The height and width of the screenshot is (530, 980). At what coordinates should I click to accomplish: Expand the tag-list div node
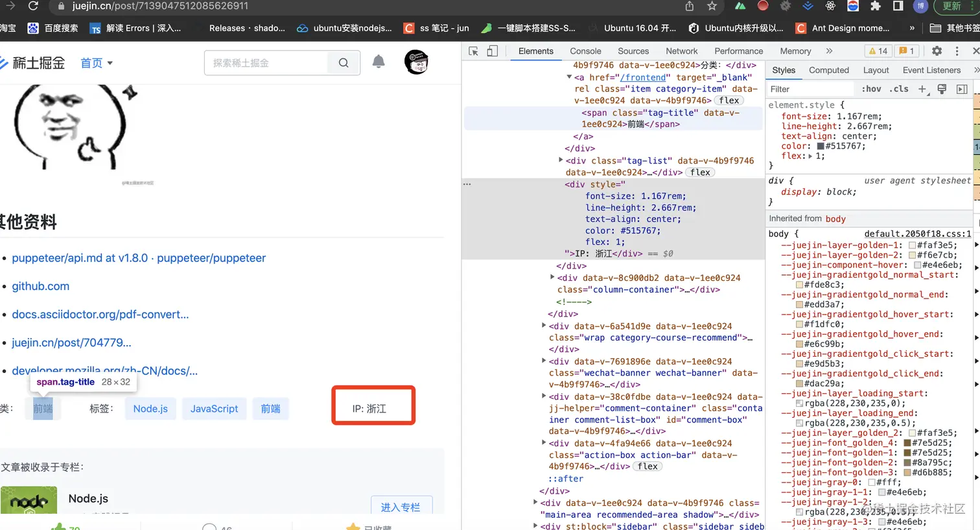[561, 160]
